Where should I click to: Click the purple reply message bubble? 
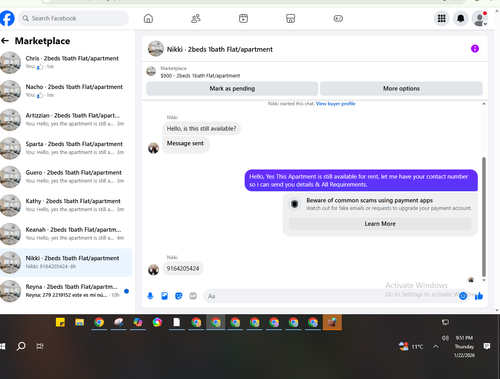361,180
